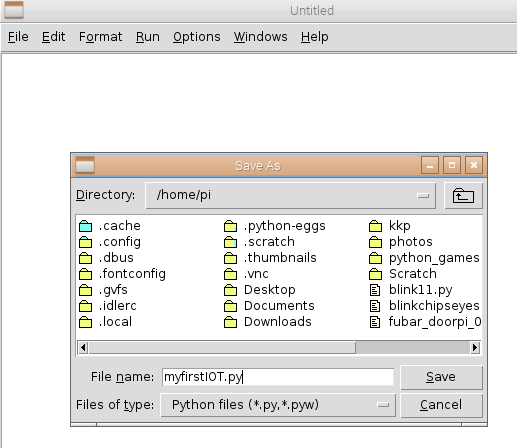517x448 pixels.
Task: Click the photos folder name
Action: tap(411, 242)
